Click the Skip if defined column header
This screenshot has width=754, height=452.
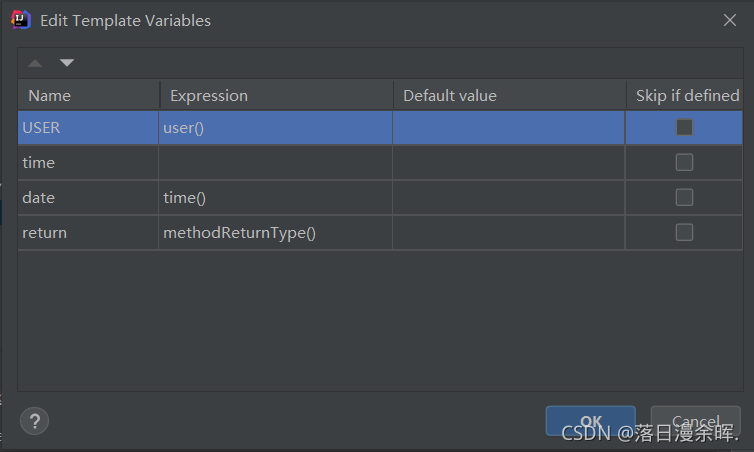tap(687, 95)
